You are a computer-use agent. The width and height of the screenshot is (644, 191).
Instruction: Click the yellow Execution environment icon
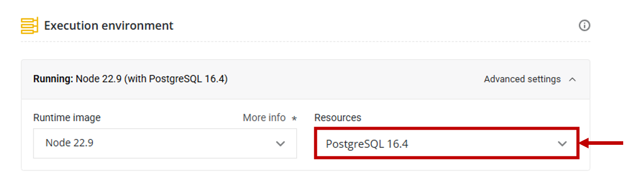point(30,26)
